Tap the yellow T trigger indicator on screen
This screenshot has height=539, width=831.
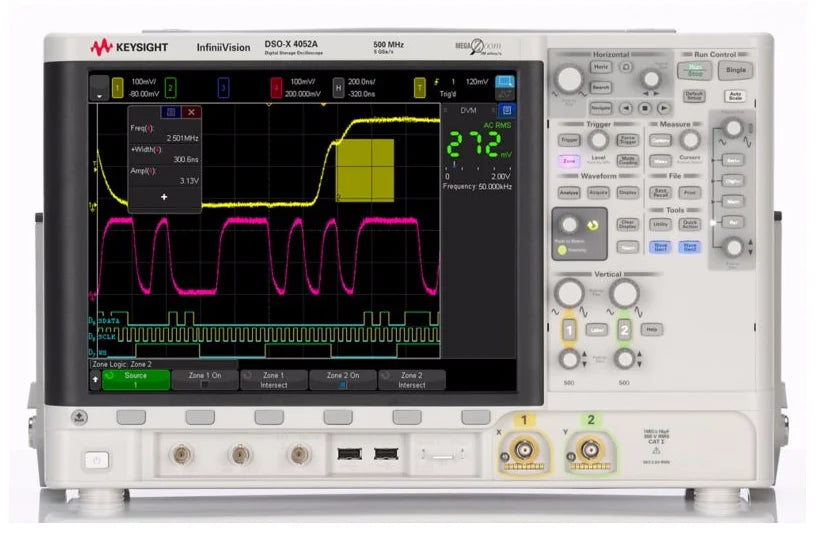tap(420, 87)
